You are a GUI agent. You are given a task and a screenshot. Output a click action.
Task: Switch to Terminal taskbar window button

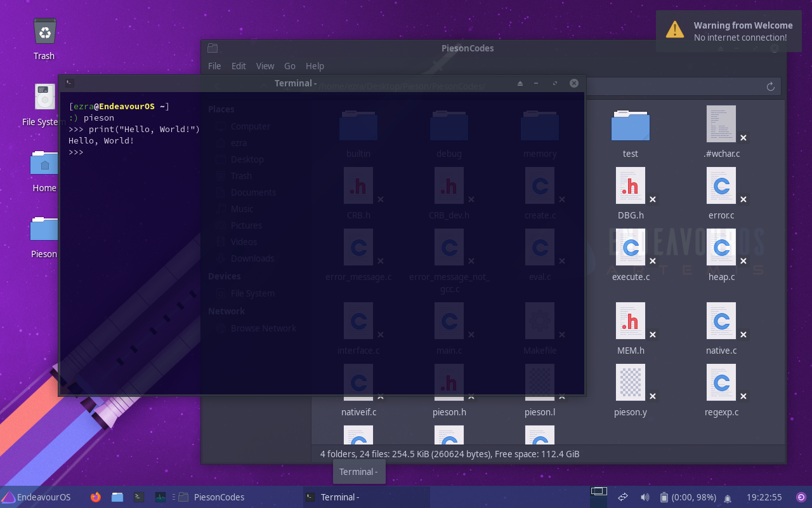click(x=365, y=497)
